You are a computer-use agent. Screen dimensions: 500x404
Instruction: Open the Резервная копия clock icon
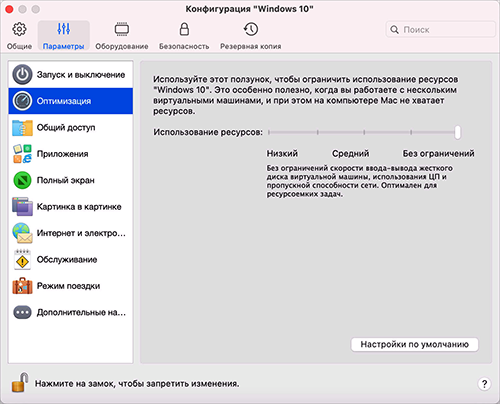251,29
